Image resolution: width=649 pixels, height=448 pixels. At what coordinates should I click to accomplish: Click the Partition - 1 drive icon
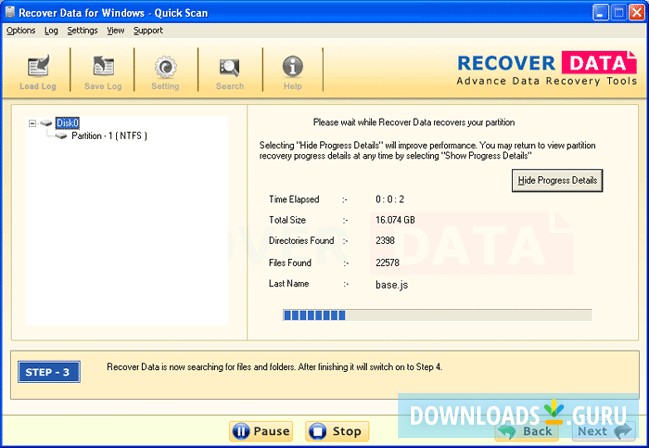(61, 136)
